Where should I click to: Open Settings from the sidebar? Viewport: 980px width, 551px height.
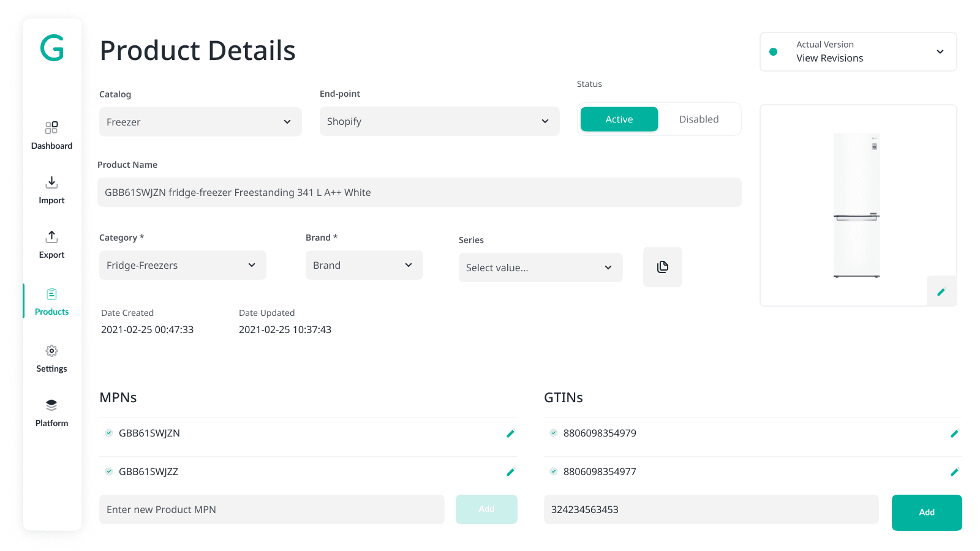point(51,358)
